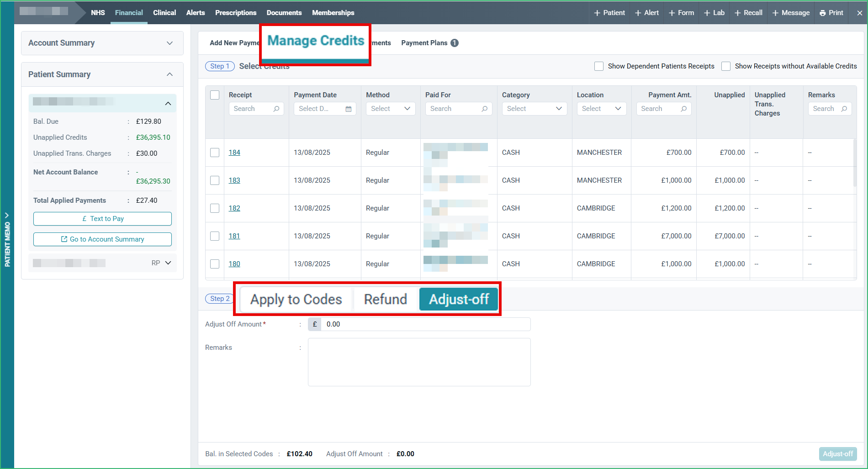Enable Show Dependent Patients Receipts

[x=599, y=66]
